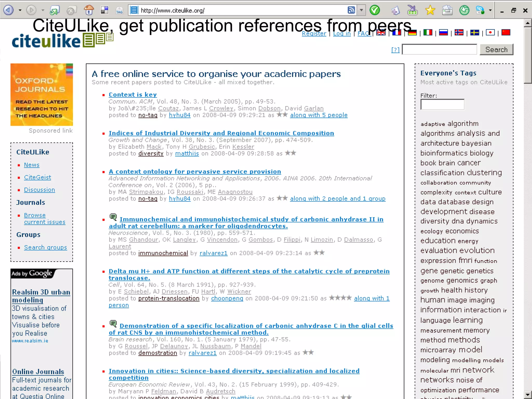Select the Italian flag language icon
532x399 pixels.
point(428,32)
